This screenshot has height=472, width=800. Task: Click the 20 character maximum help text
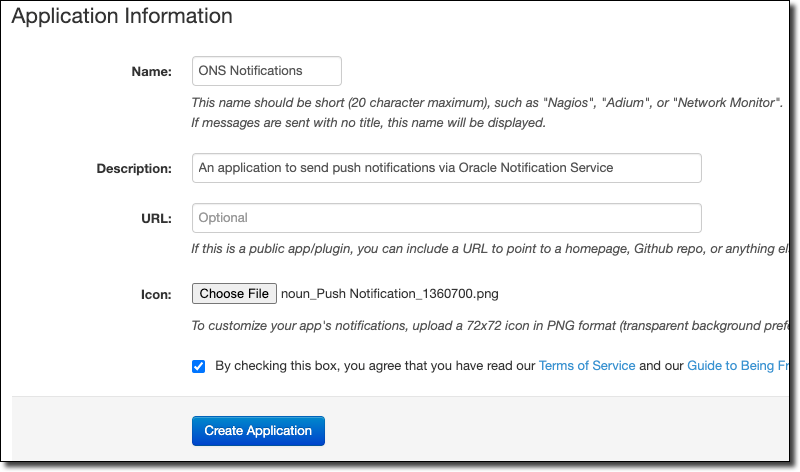tap(486, 103)
